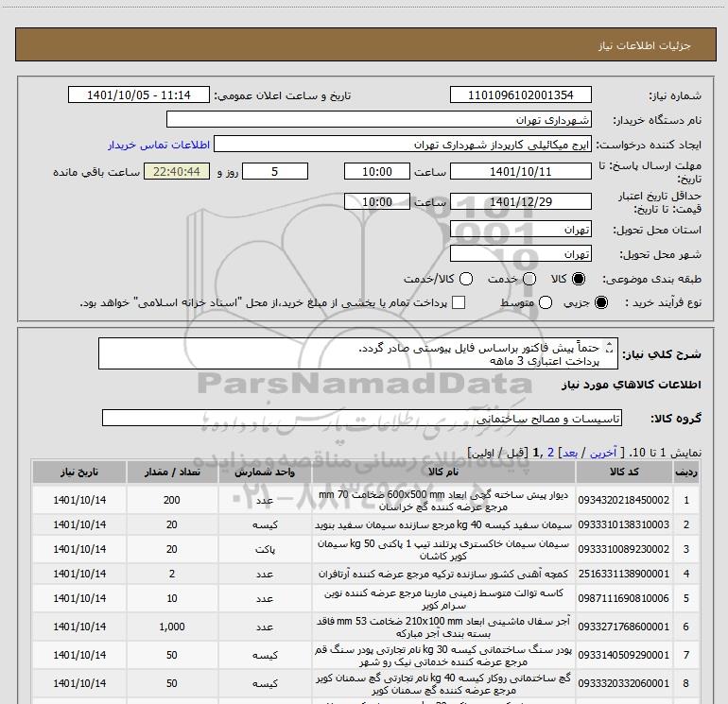Click the announcement date field 1401/10/05 - 11:14
This screenshot has width=728, height=704.
139,94
